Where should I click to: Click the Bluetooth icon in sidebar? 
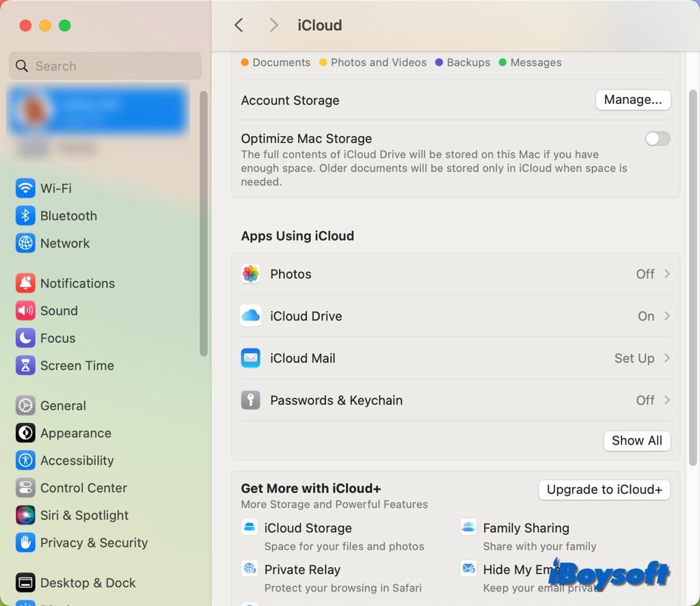[x=25, y=216]
